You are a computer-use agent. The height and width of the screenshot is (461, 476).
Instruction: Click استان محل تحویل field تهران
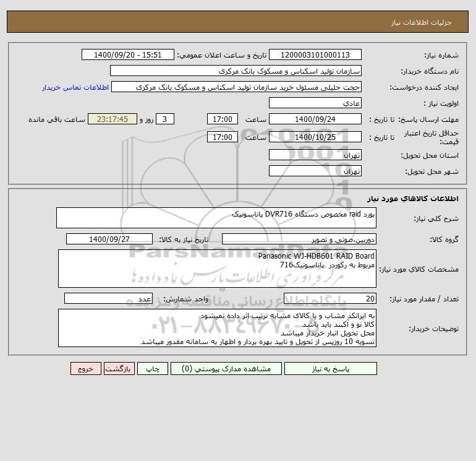(x=315, y=155)
